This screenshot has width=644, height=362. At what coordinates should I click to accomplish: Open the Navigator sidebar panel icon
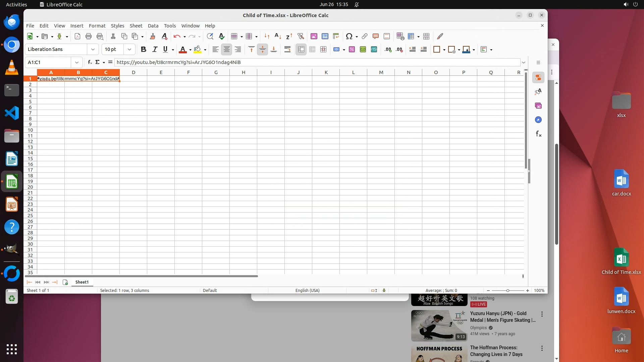tap(538, 120)
